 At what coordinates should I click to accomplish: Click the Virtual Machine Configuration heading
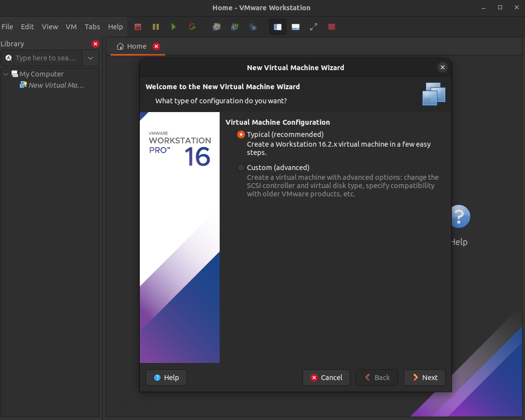click(x=278, y=122)
